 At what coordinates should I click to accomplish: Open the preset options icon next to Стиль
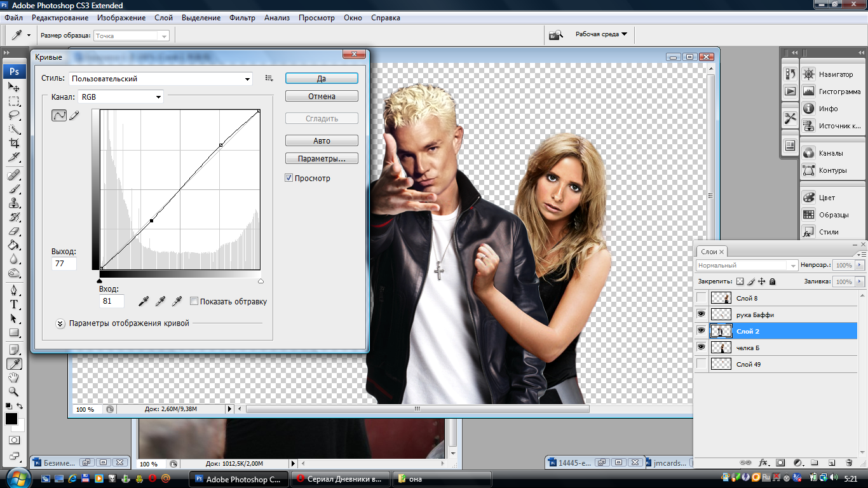point(269,78)
